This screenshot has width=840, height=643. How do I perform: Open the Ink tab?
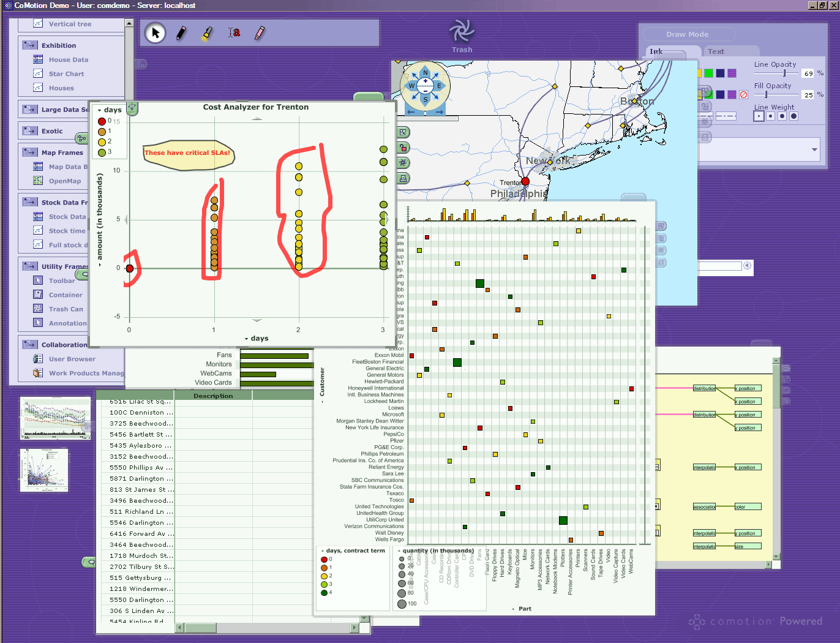click(656, 51)
